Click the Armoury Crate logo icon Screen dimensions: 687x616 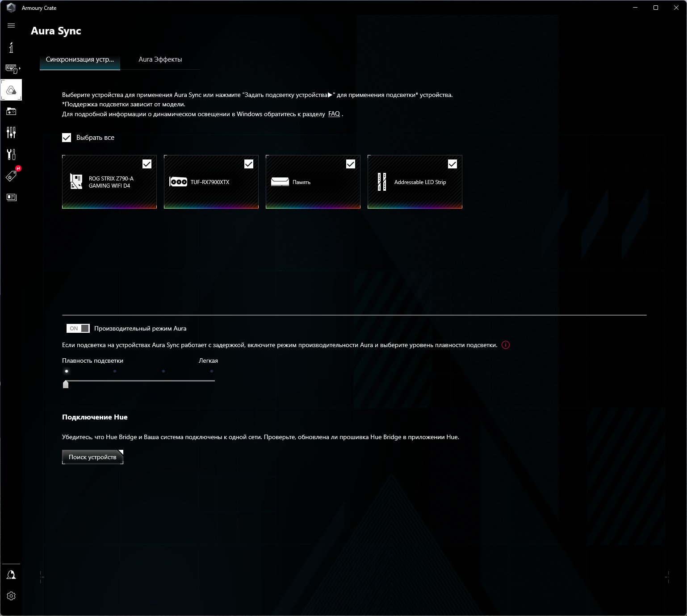click(x=11, y=8)
